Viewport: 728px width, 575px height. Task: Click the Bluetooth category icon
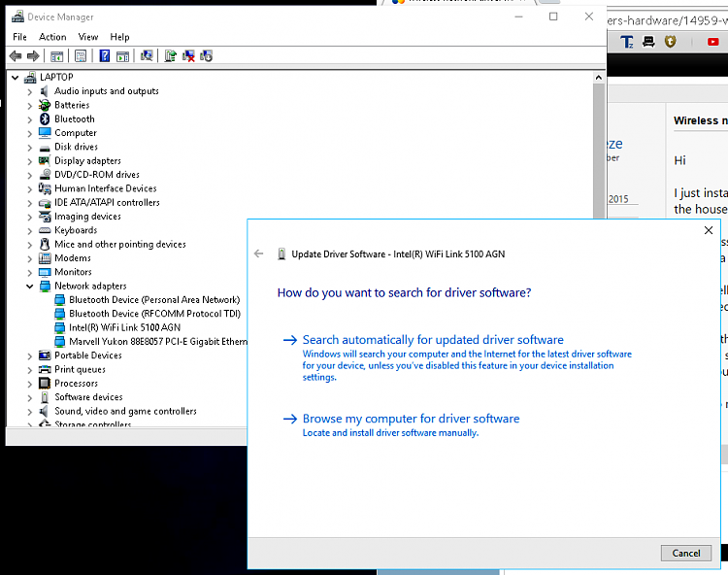pos(45,118)
